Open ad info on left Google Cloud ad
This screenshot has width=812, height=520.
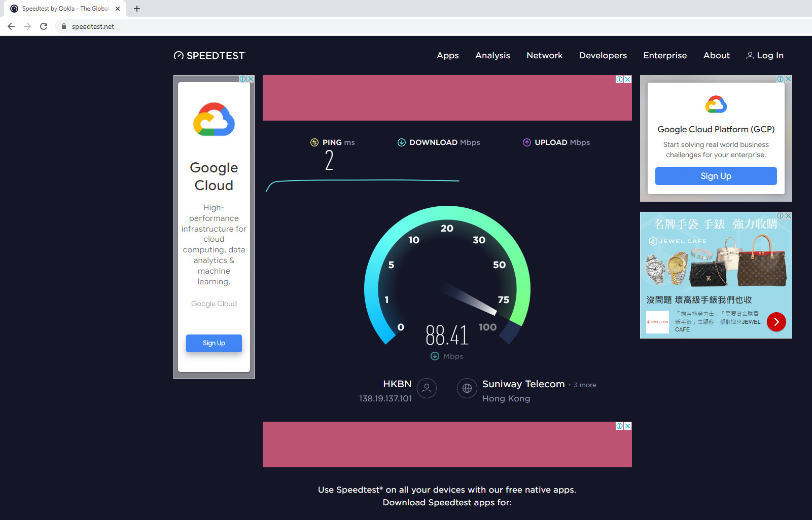(243, 79)
